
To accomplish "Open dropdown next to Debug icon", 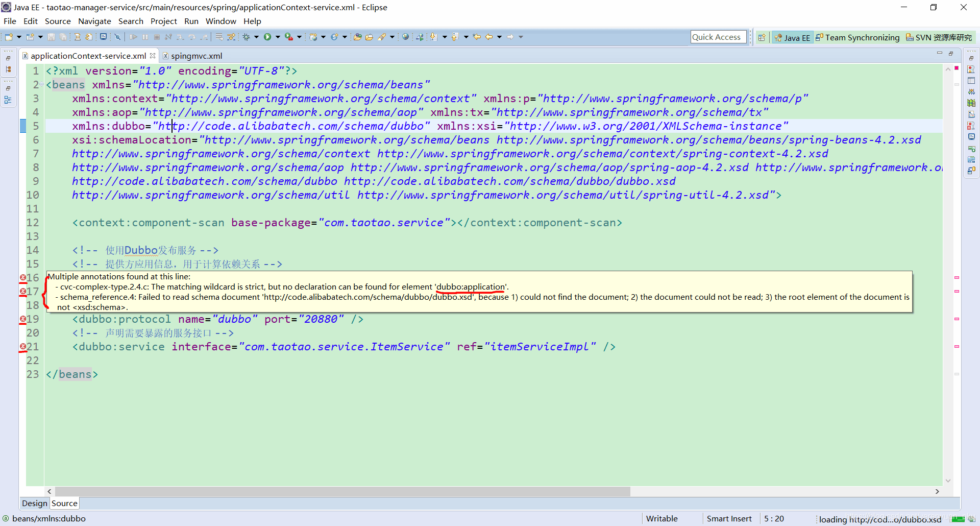I will pyautogui.click(x=256, y=37).
